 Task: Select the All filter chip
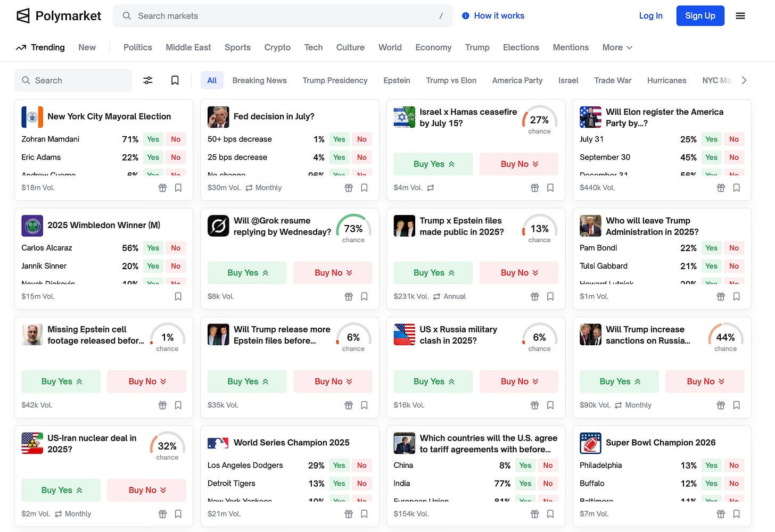point(212,80)
